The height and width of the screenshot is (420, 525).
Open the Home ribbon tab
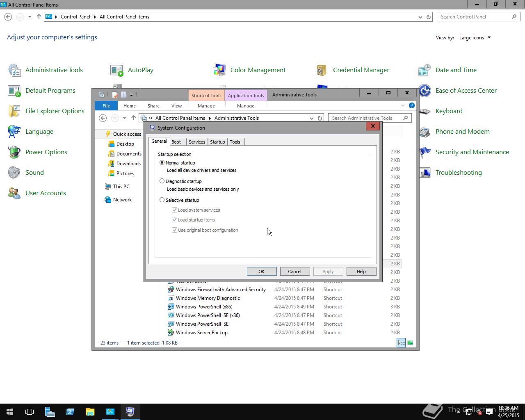click(x=130, y=106)
